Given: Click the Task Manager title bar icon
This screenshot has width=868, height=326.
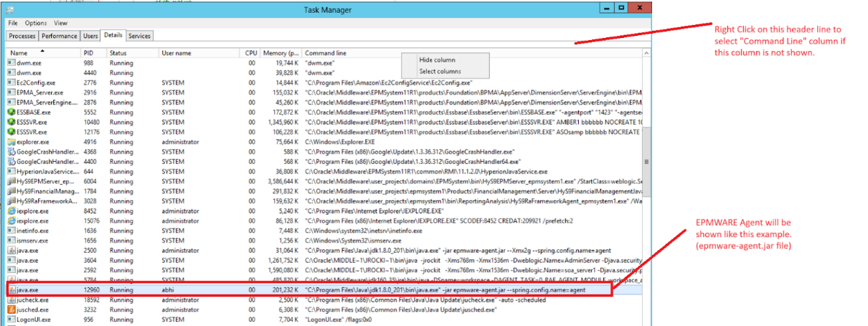Looking at the screenshot, I should click(9, 9).
